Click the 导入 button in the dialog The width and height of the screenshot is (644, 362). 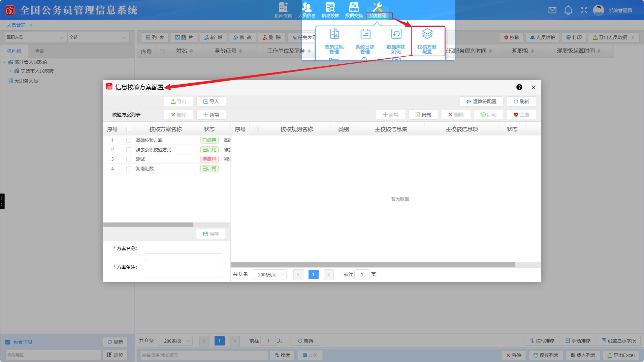tap(211, 101)
